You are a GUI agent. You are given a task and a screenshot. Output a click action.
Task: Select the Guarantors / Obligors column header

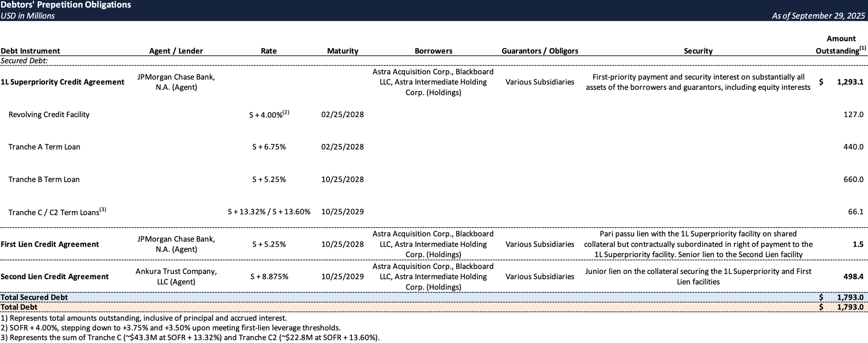pos(540,51)
